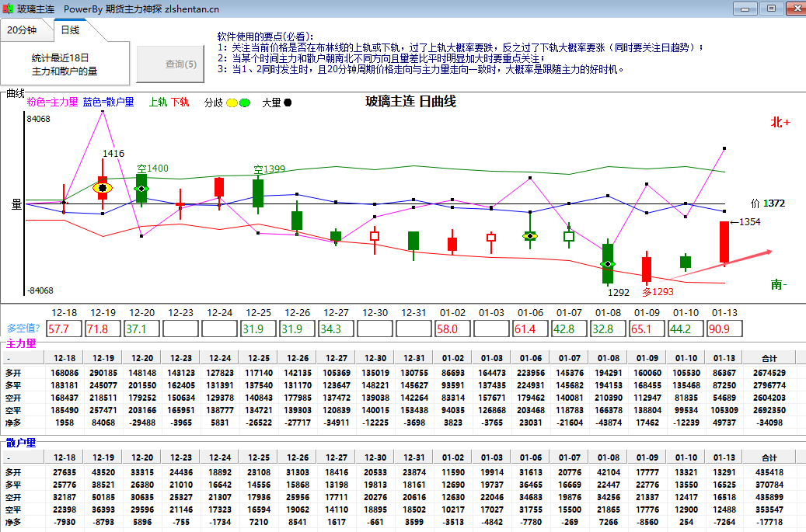Switch to the 20分钟 tab

click(22, 30)
